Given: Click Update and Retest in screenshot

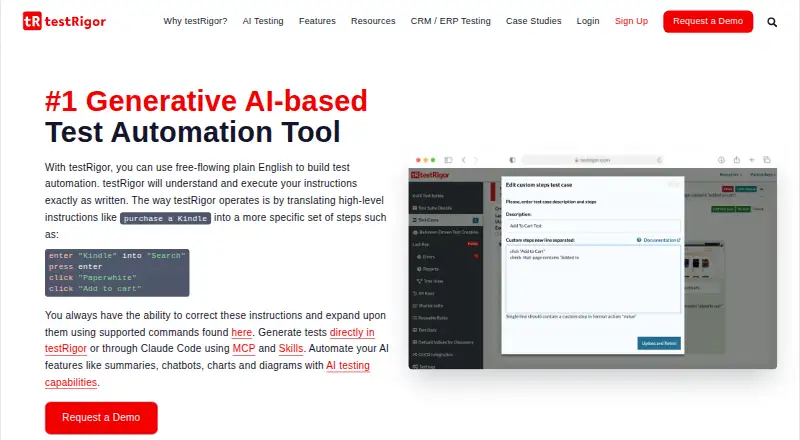Looking at the screenshot, I should tap(659, 343).
